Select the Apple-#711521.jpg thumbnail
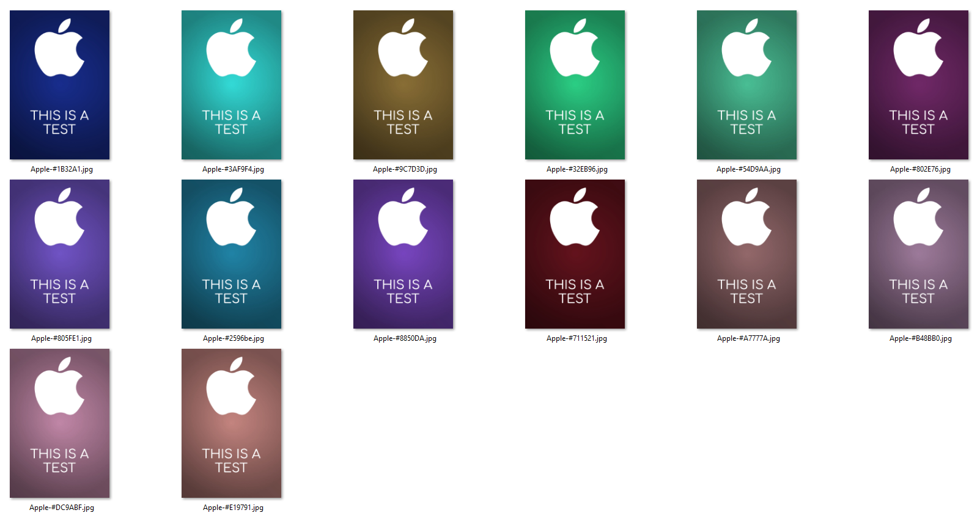The width and height of the screenshot is (980, 532). [575, 254]
